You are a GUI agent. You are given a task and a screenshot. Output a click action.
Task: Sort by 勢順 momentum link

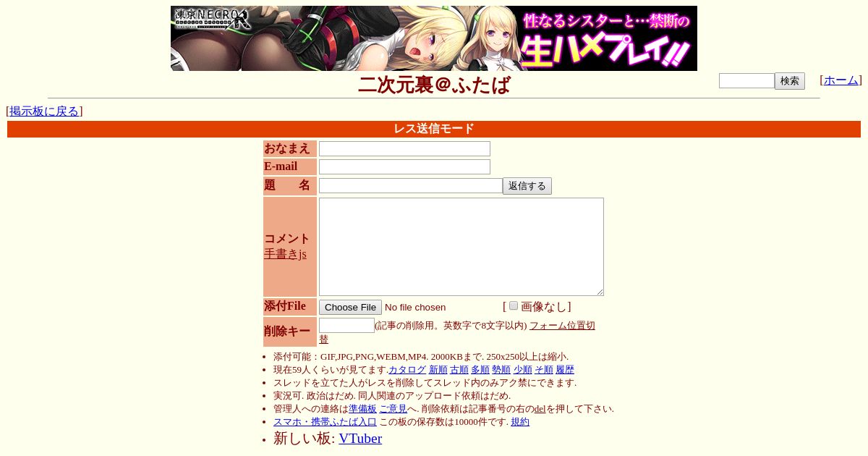pos(501,370)
